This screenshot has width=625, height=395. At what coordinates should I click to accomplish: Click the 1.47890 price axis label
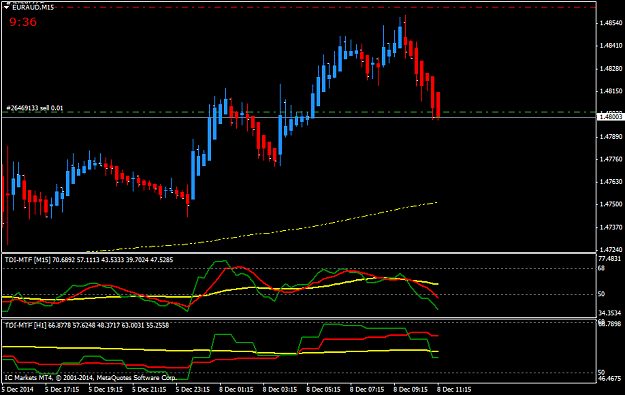(x=611, y=137)
